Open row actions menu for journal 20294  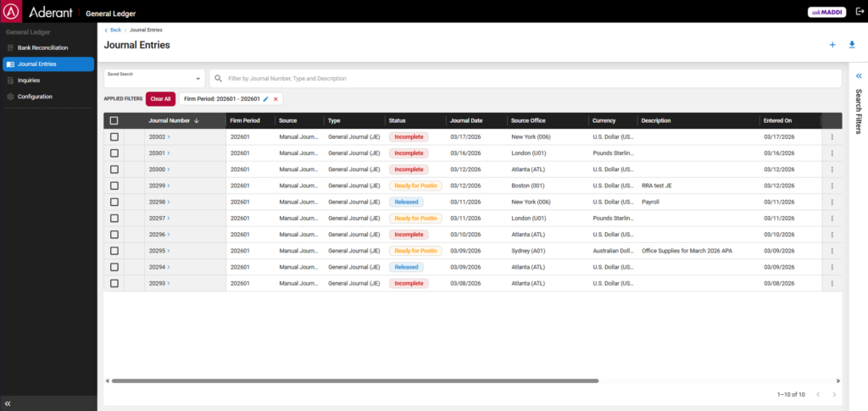pyautogui.click(x=832, y=267)
